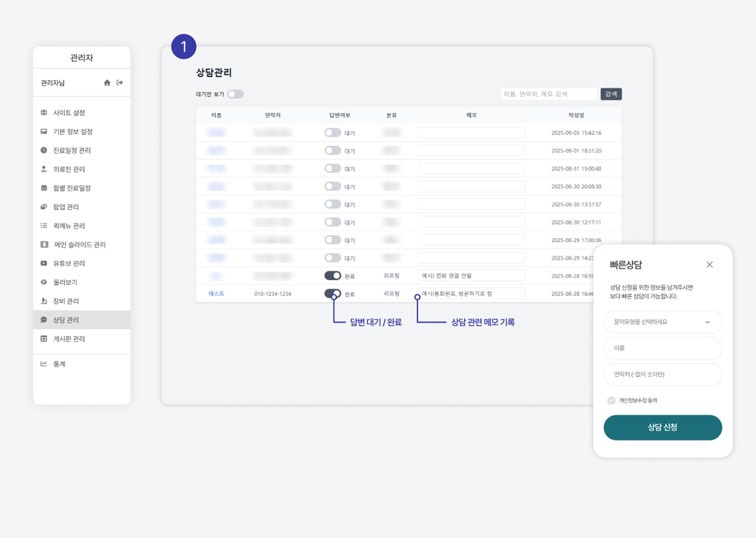
Task: Click memo field reading 예시) 전화 연결 안됨
Action: 471,276
